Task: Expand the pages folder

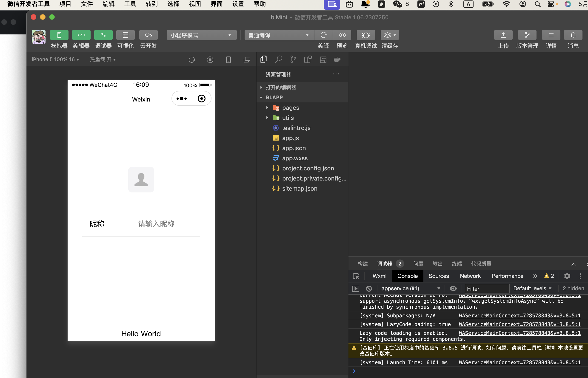Action: click(290, 107)
